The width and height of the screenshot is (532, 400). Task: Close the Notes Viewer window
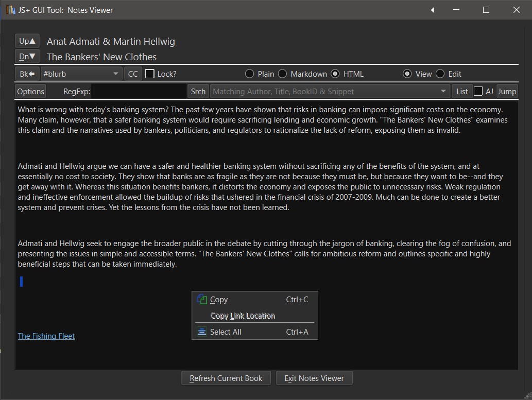pos(517,10)
